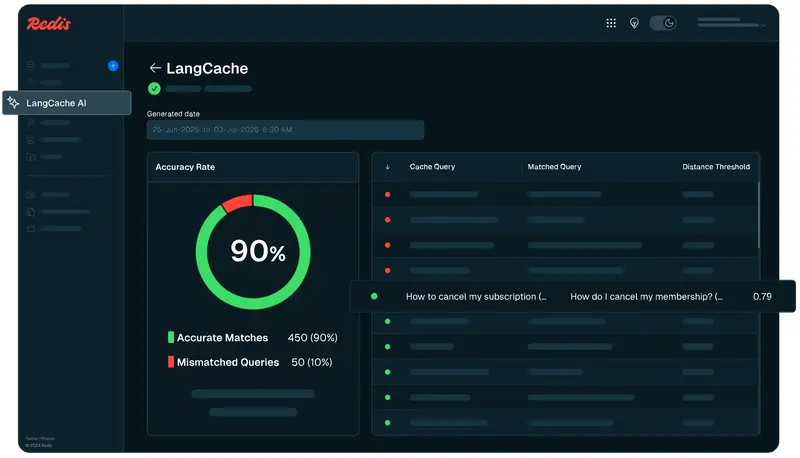Click the green Accurate Matches legend swatch
Viewport: 800px width, 458px height.
tap(171, 337)
